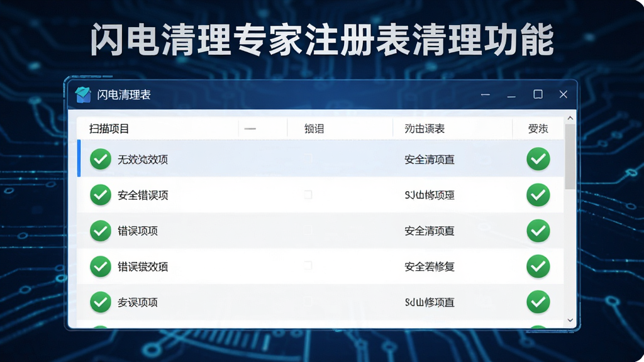Viewport: 644px width, 362px height.
Task: Click the 闪电清理表 app logo icon
Action: (x=83, y=95)
